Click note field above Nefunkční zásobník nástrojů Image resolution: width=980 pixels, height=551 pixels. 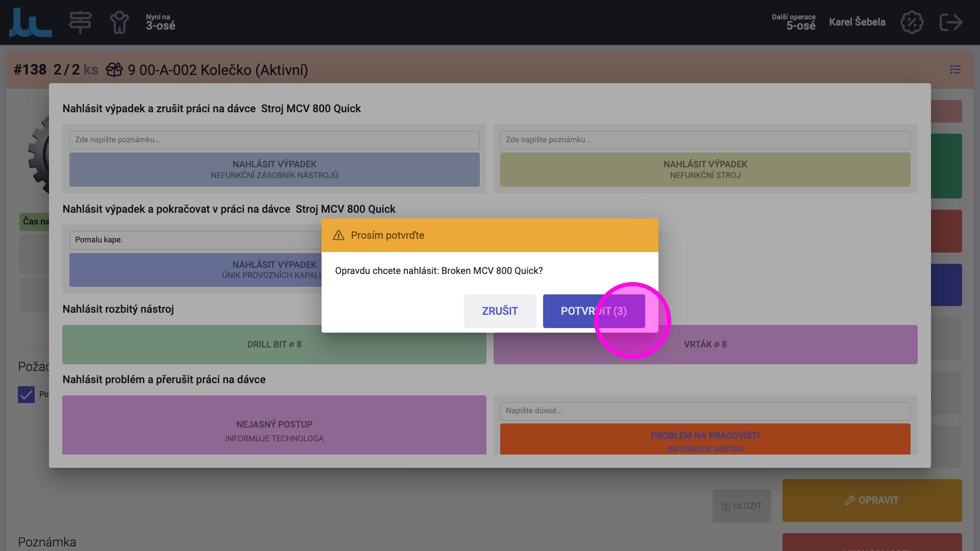pos(274,140)
